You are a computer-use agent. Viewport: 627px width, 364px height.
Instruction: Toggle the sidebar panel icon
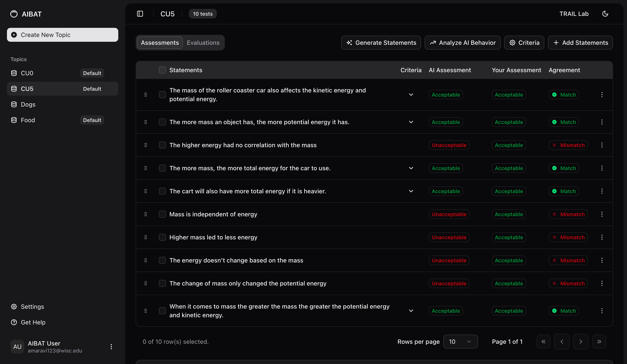(140, 14)
